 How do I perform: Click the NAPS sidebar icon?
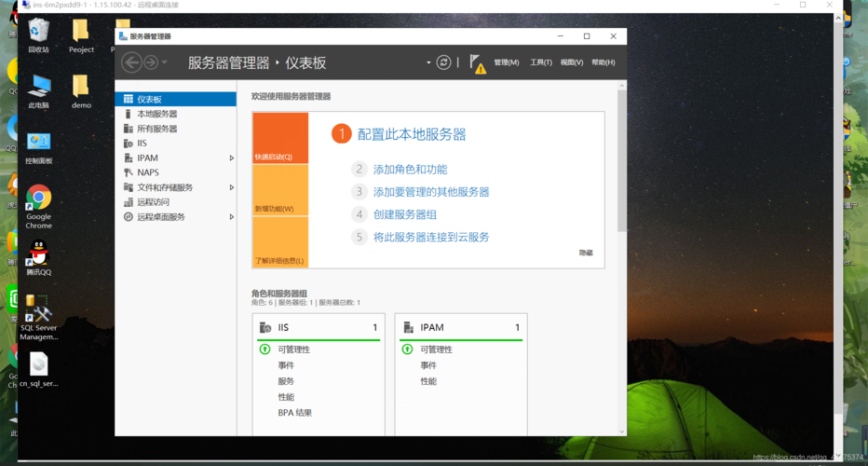(129, 172)
